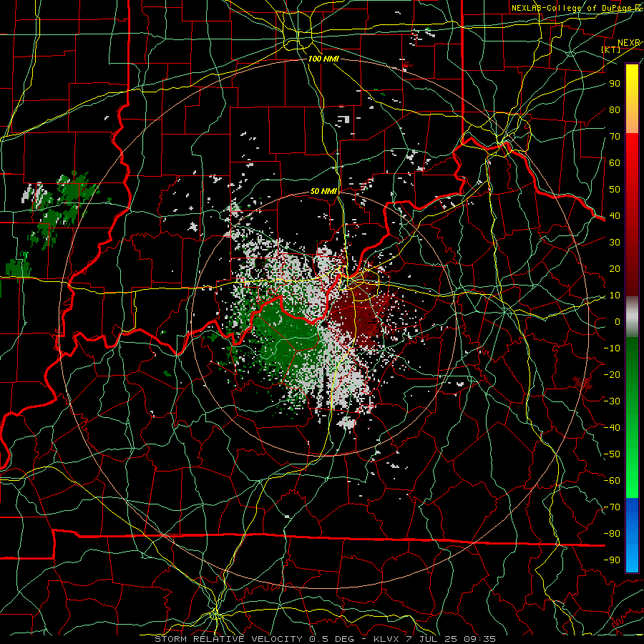Viewport: 644px width, 644px height.
Task: Click the positive 10 value on the velocity scale
Action: (615, 296)
